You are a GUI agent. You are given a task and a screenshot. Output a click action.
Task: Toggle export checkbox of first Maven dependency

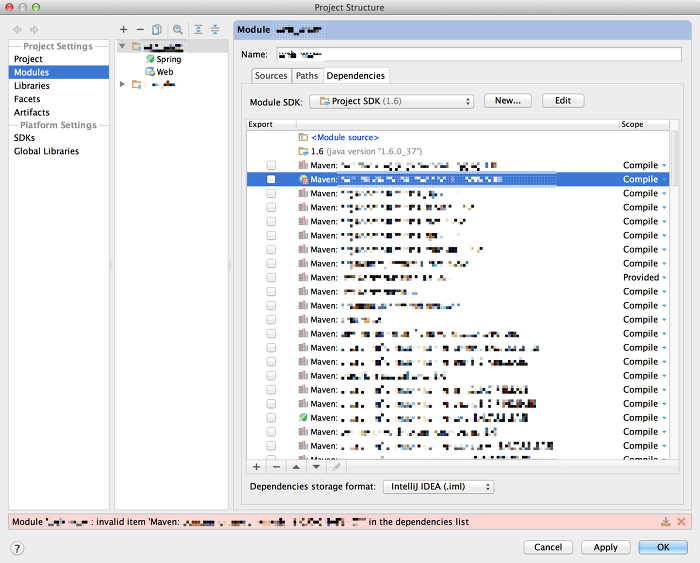coord(271,165)
